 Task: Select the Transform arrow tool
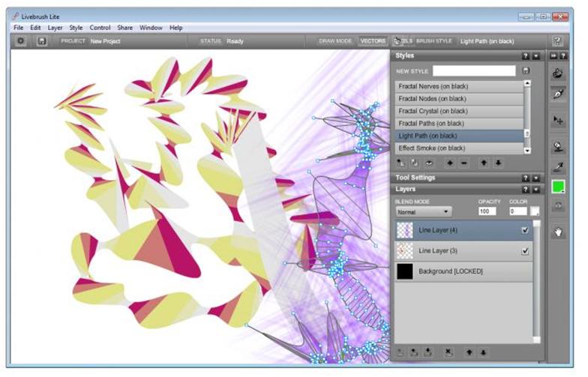pos(558,121)
